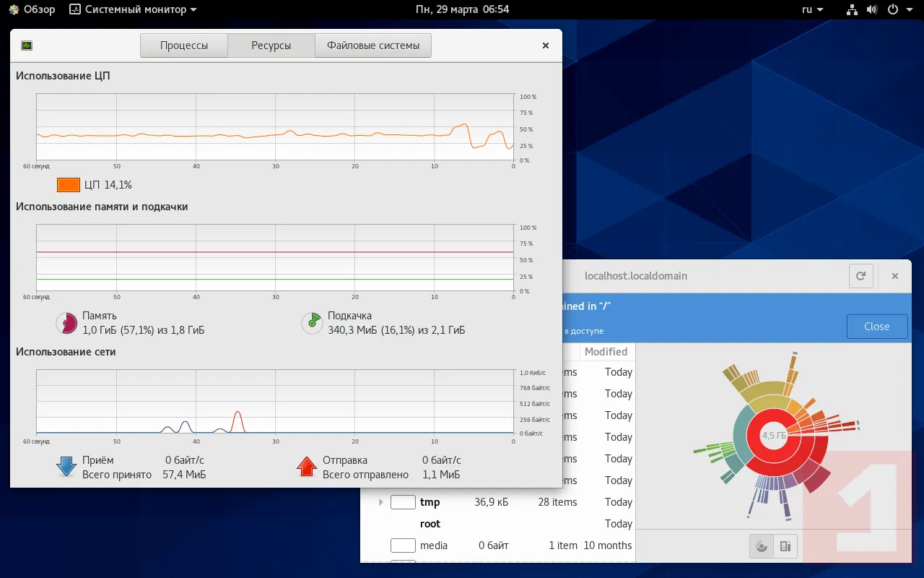
Task: Open the network status tray icon
Action: (853, 9)
